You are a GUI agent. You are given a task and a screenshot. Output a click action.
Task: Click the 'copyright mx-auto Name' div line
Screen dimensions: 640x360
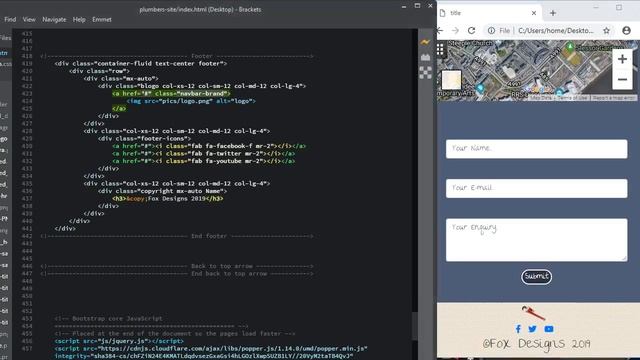(x=162, y=191)
